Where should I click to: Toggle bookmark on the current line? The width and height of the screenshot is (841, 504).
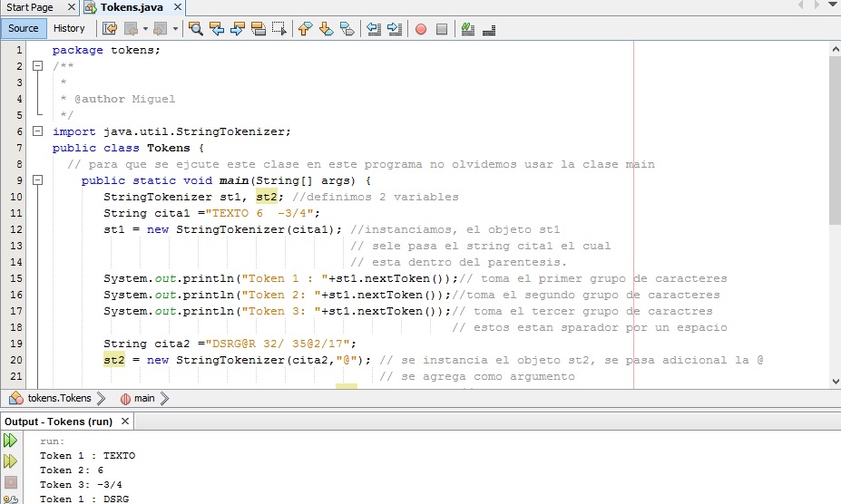pyautogui.click(x=347, y=28)
